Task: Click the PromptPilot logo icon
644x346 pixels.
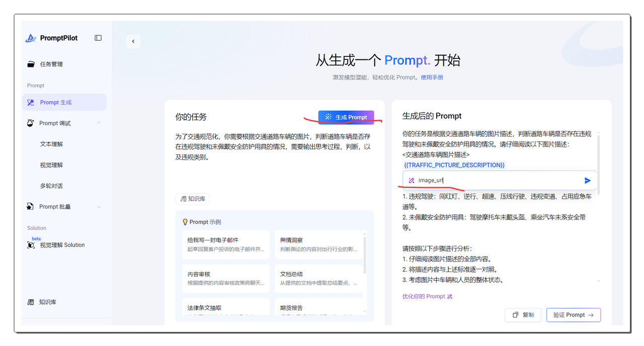Action: point(31,38)
